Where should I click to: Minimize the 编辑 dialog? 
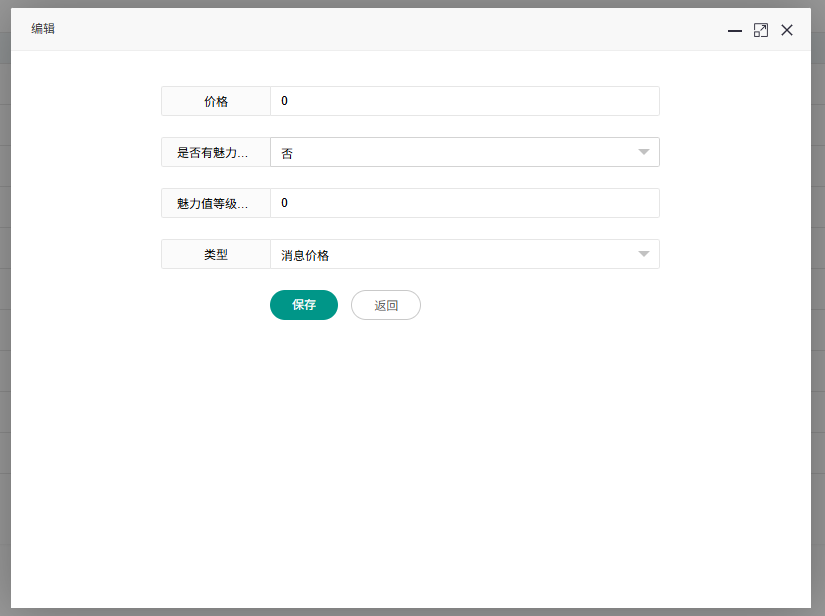(735, 30)
